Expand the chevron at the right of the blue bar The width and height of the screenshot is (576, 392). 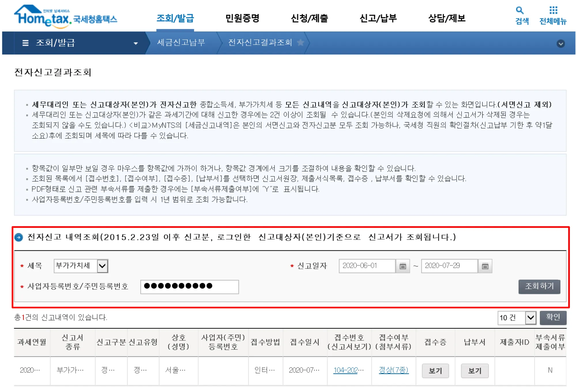click(x=560, y=44)
